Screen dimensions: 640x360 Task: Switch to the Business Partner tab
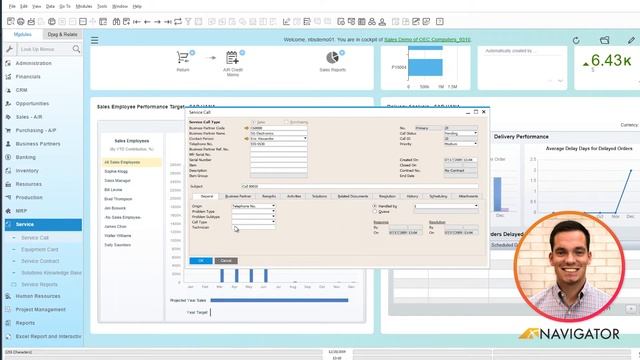point(238,196)
